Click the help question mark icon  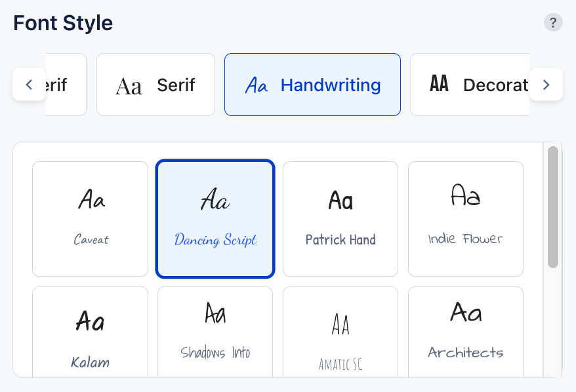tap(553, 23)
